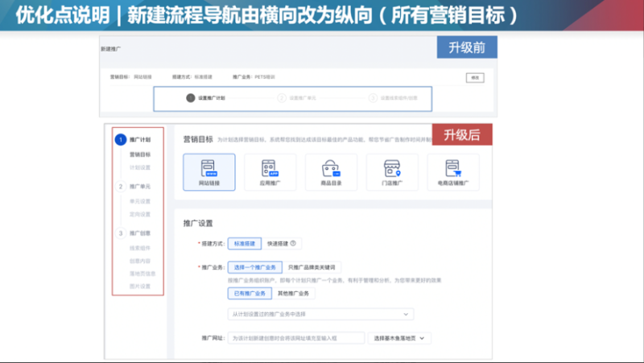Screen dimensions: 644x363
Task: Click the 新建推广 page title text
Action: coord(111,49)
